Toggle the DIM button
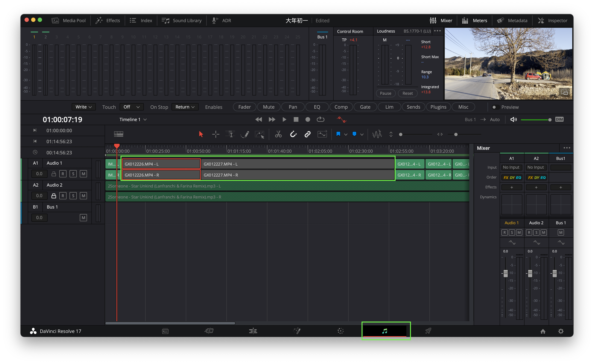Image resolution: width=594 pixels, height=364 pixels. click(x=559, y=120)
